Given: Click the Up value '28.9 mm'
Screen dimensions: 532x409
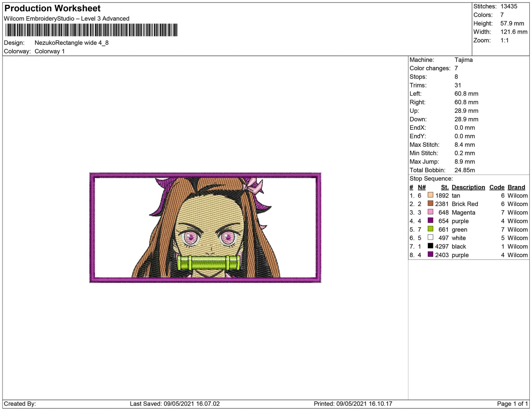Looking at the screenshot, I should point(466,111).
